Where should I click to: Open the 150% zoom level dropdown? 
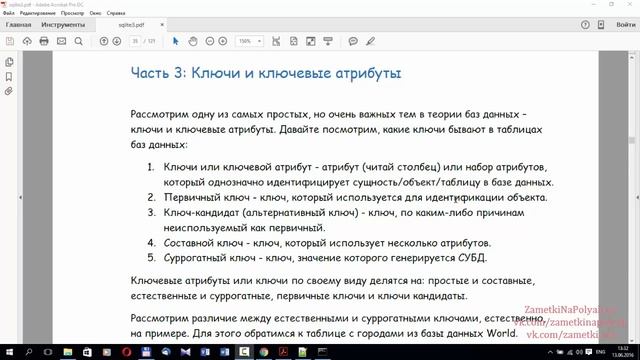click(249, 41)
